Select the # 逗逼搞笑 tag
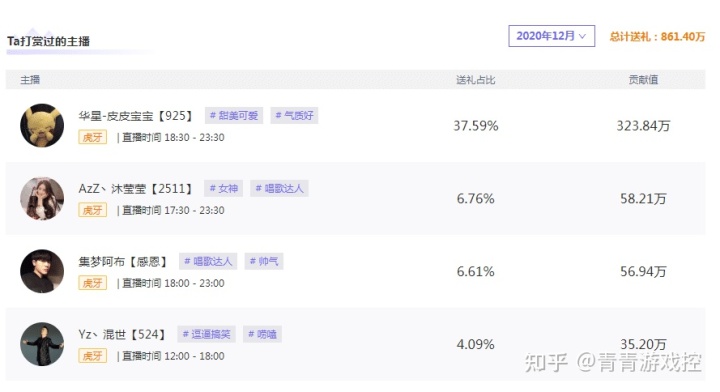The image size is (720, 392). coord(207,335)
